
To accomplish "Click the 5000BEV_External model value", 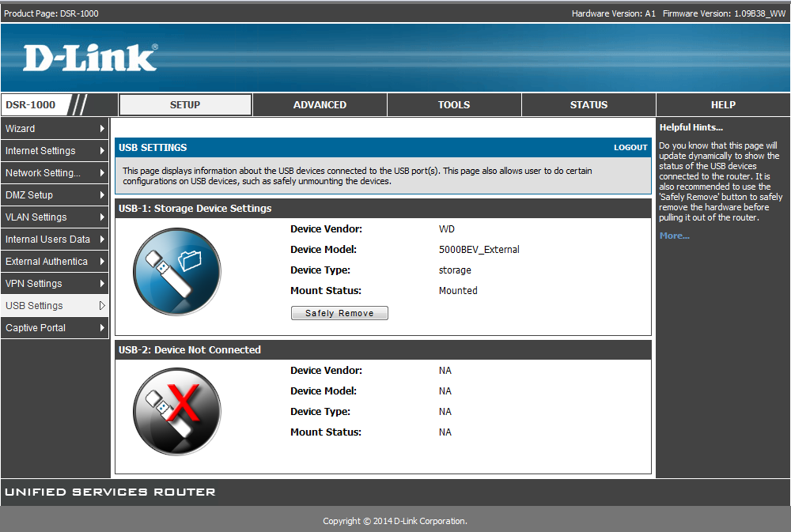I will tap(479, 250).
